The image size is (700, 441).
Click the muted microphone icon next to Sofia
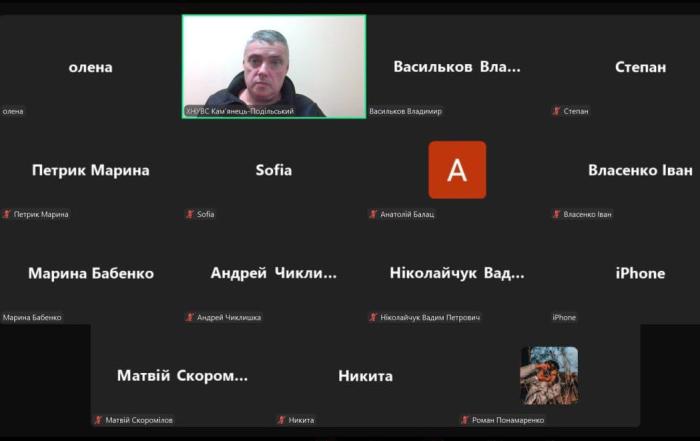190,214
